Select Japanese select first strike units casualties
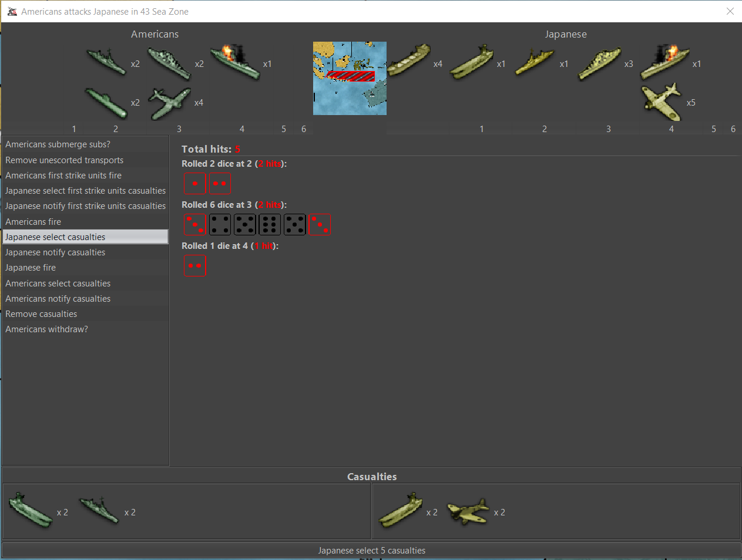The height and width of the screenshot is (560, 742). point(85,191)
